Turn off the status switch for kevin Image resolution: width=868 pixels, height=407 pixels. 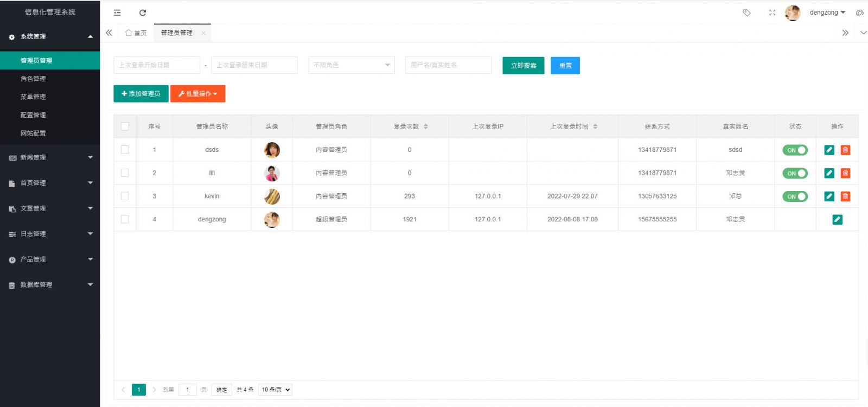795,196
